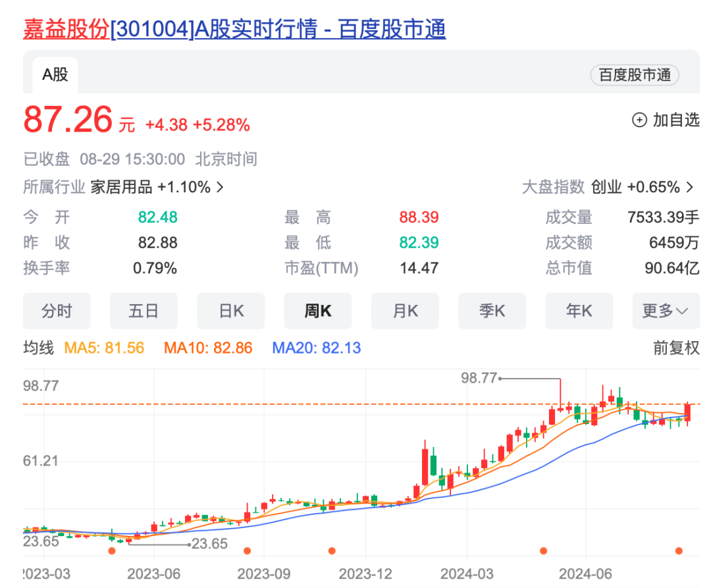Click the 百度股市通 button
Screen dimensions: 711x588
[x=634, y=74]
